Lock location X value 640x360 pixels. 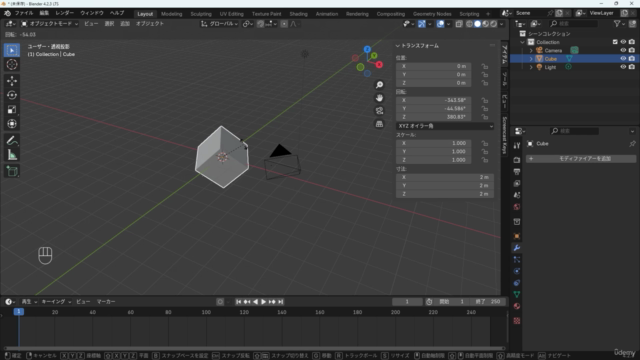click(x=484, y=66)
